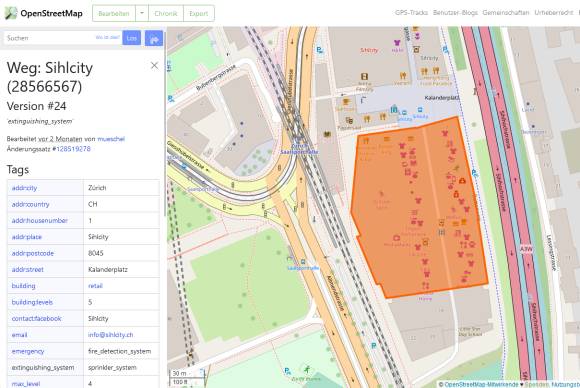Open Gemeinschaften in the top navigation

pyautogui.click(x=506, y=13)
